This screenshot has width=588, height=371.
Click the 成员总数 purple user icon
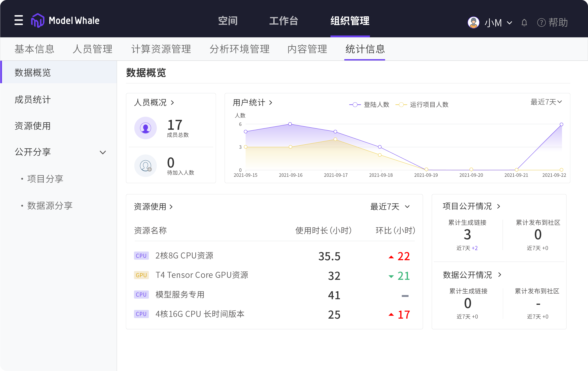tap(146, 128)
